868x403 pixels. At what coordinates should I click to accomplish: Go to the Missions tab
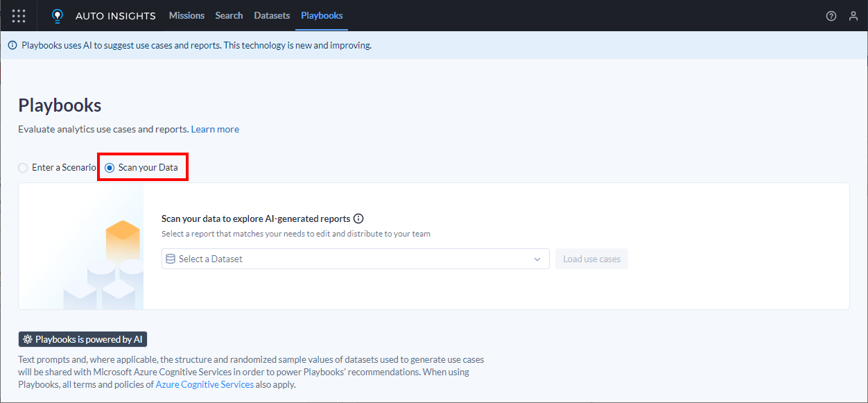[x=186, y=15]
